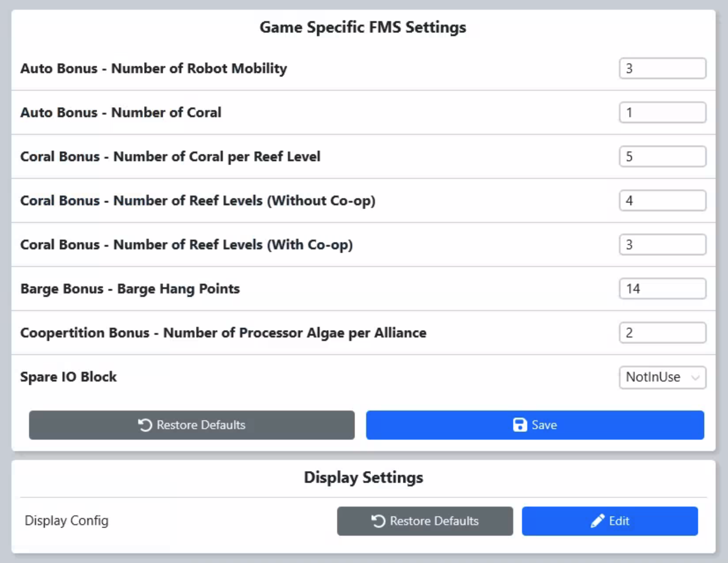Screen dimensions: 728x563
Task: Focus Reef Levels Without Co-op input
Action: (662, 200)
